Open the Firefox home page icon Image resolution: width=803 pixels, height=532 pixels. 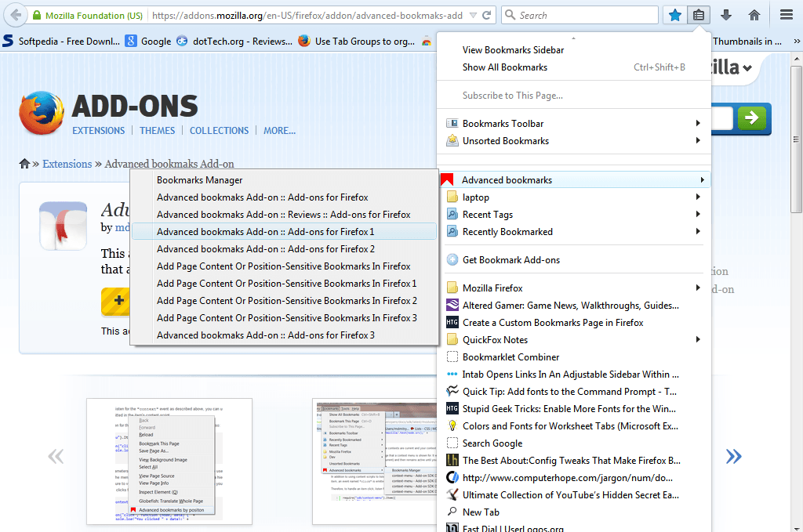point(753,15)
